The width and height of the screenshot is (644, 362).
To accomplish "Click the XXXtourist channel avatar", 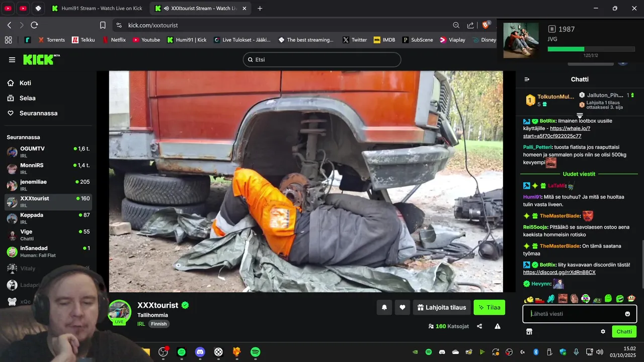I will (x=120, y=312).
